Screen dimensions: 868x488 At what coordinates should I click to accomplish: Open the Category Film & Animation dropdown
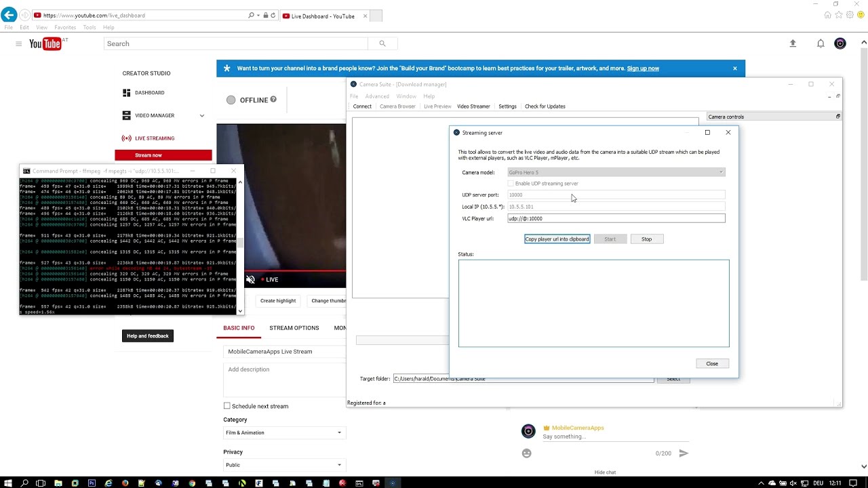click(x=284, y=432)
